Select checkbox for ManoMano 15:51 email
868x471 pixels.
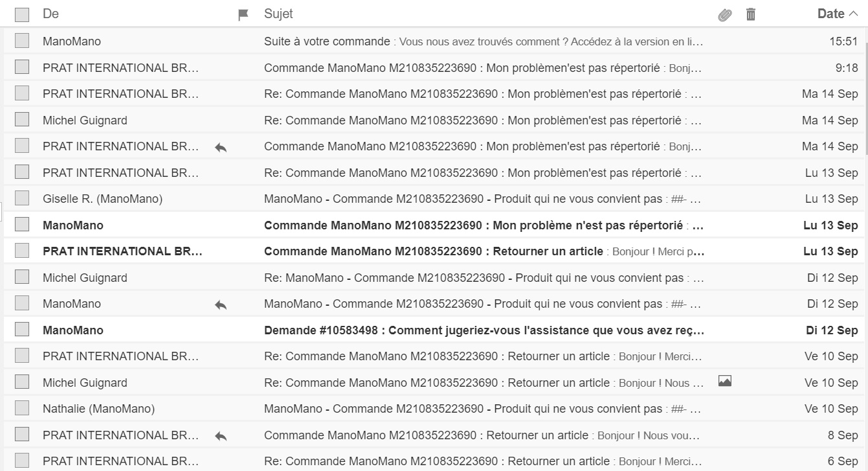click(x=22, y=41)
